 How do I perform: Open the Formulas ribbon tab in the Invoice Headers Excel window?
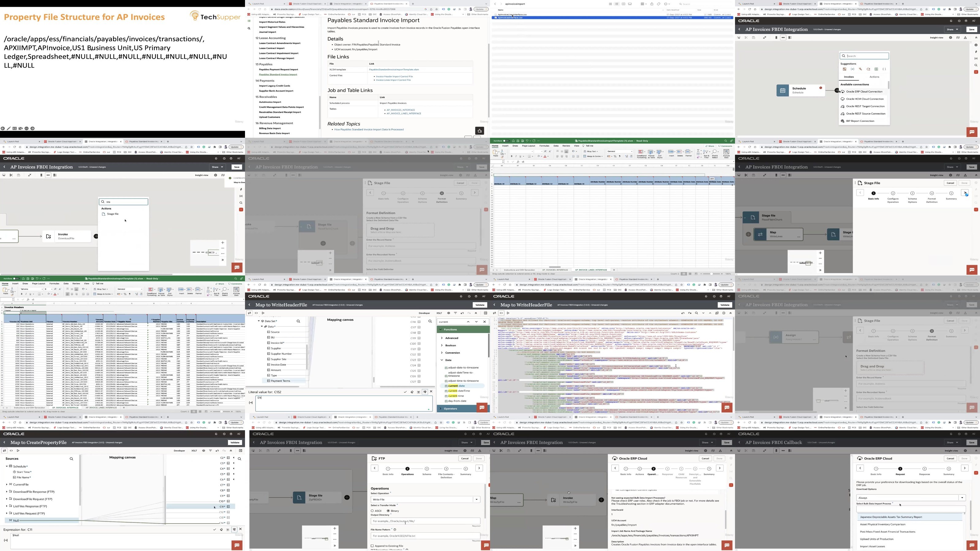(55, 283)
